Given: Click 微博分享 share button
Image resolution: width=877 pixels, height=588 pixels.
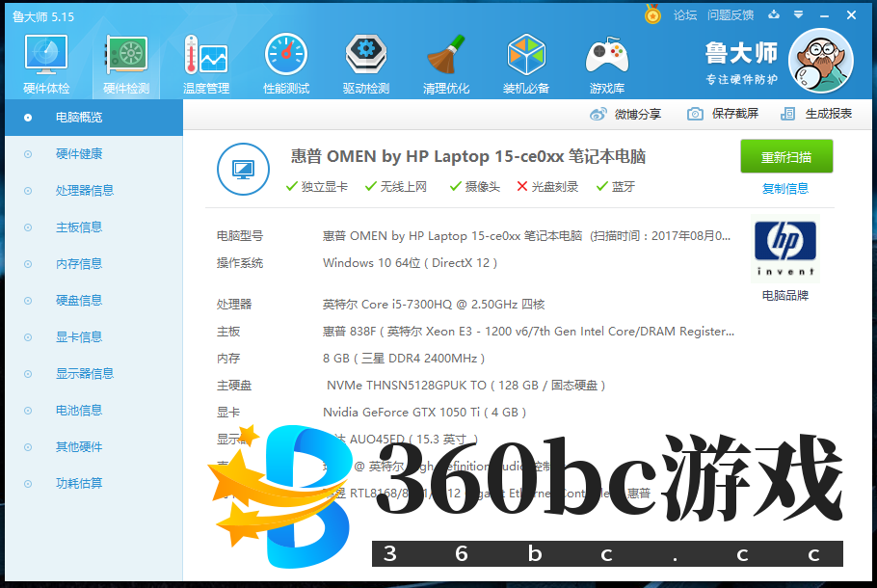Looking at the screenshot, I should click(626, 114).
